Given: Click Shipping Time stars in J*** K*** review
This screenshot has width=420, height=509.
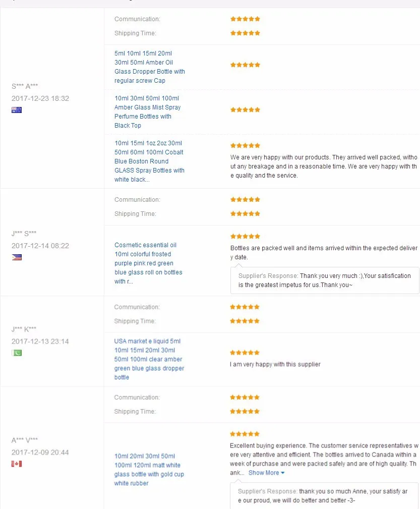Looking at the screenshot, I should (x=245, y=321).
